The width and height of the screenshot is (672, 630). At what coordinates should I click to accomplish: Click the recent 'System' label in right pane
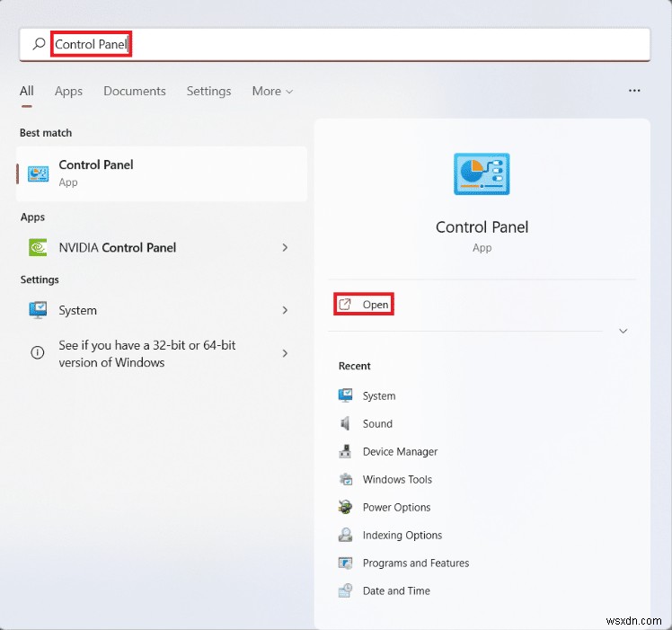click(x=379, y=395)
